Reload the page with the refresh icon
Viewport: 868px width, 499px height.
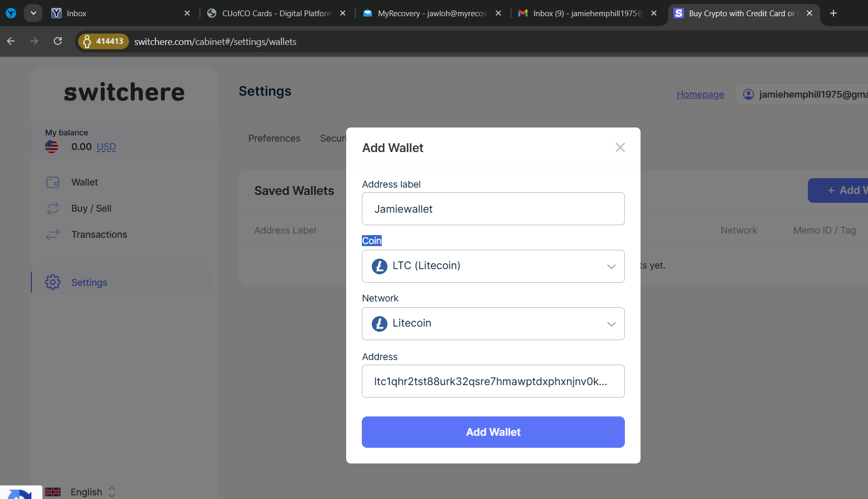(58, 41)
